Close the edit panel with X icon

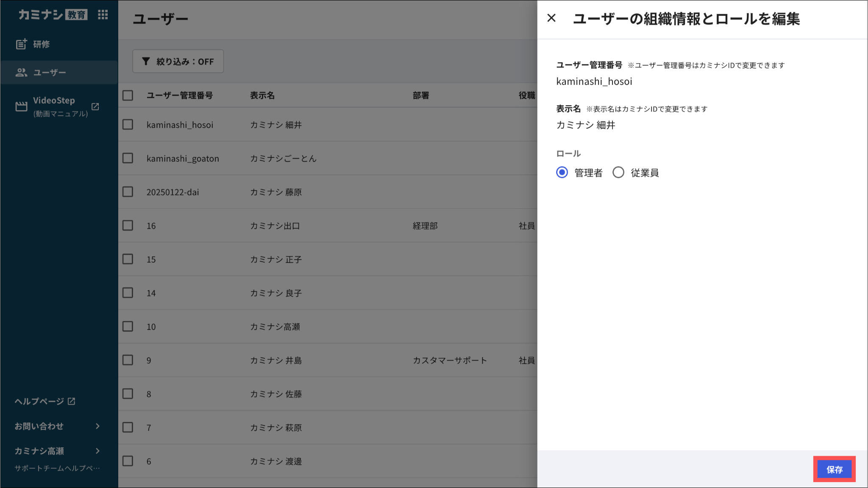tap(551, 18)
